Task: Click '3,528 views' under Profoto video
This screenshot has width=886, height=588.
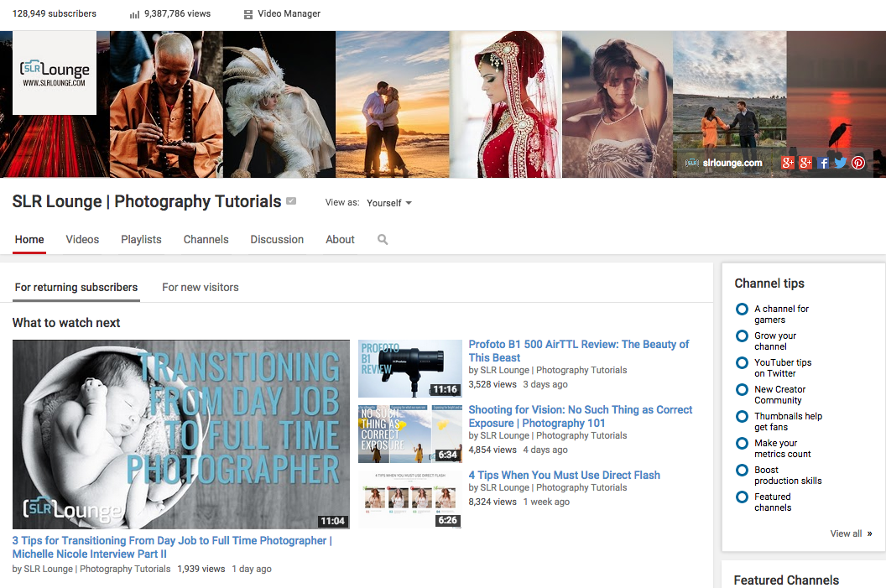Action: [x=493, y=385]
